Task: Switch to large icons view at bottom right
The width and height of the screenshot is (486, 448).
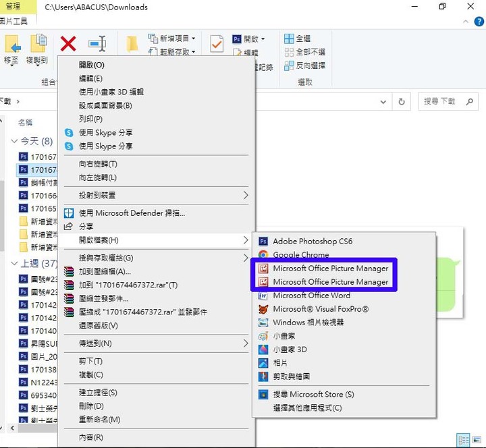Action: click(x=477, y=440)
